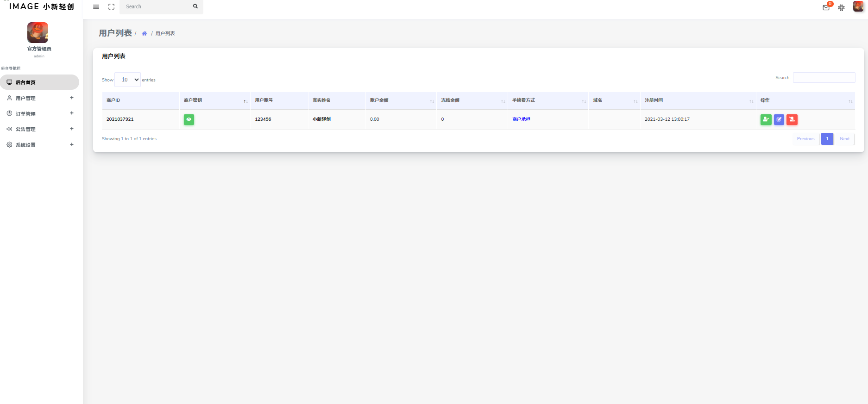
Task: Expand 订单管理 with its plus icon
Action: point(72,113)
